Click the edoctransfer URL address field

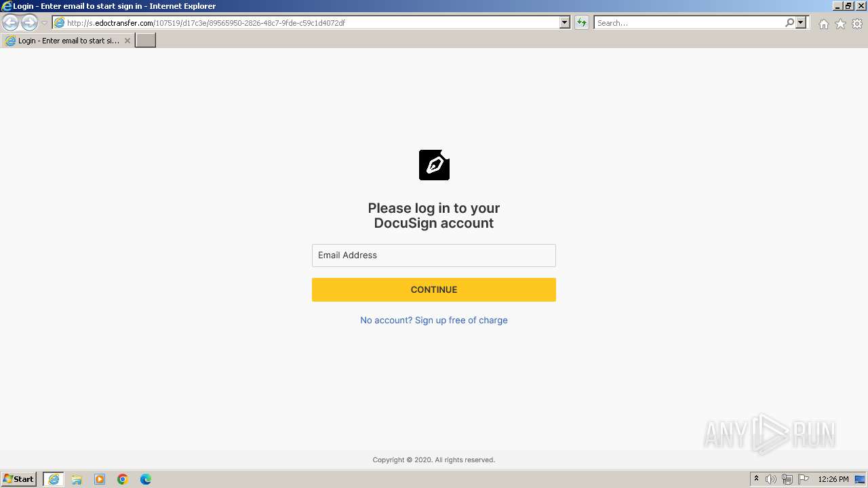click(x=305, y=23)
